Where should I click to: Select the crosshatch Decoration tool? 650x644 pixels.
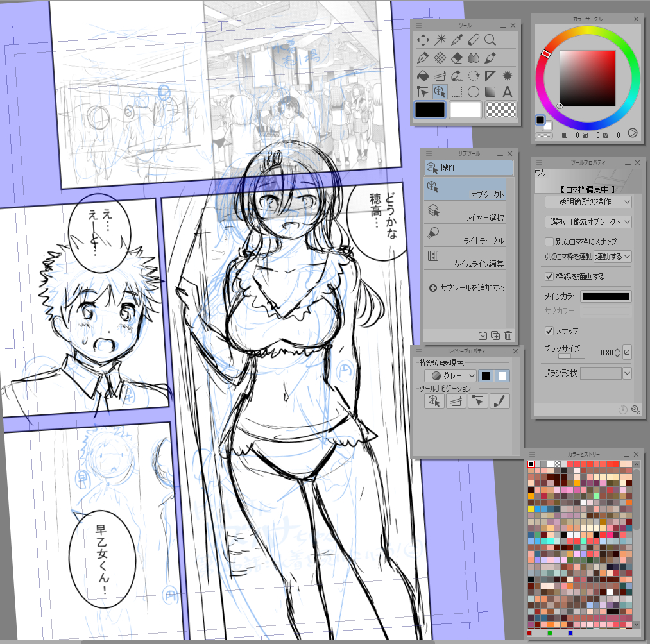(440, 58)
